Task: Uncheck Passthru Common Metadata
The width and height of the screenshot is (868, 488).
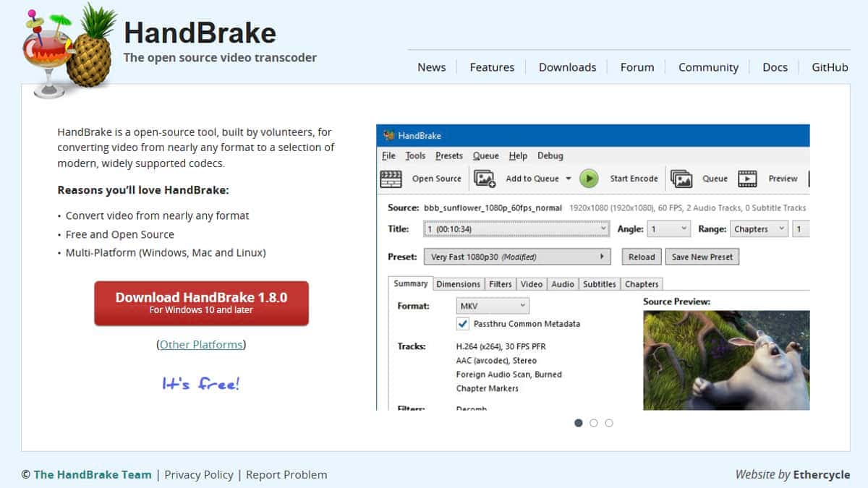Action: click(464, 324)
